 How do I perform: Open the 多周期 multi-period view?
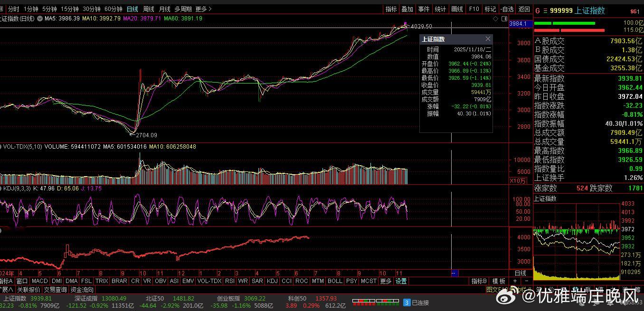point(183,9)
